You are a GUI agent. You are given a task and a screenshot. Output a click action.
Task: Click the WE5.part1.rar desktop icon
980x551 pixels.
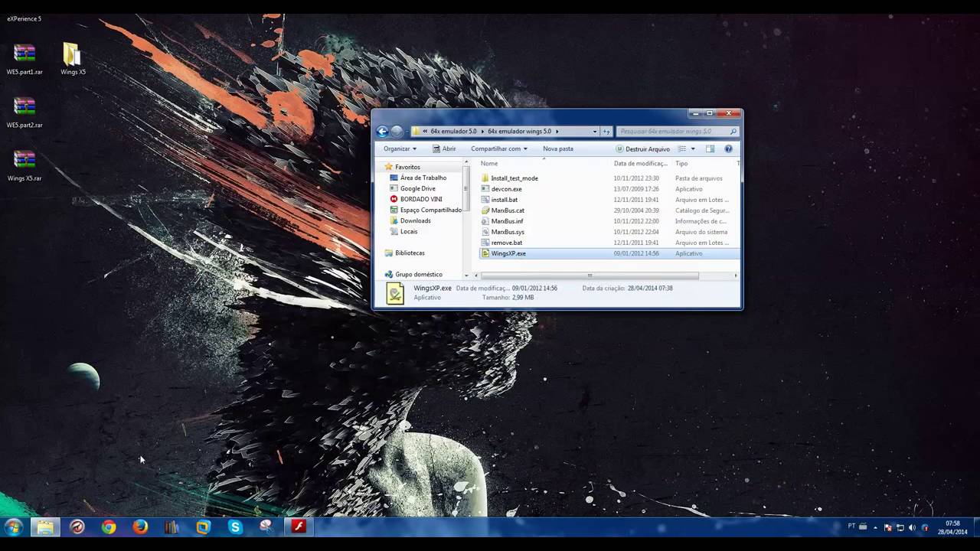click(x=24, y=60)
